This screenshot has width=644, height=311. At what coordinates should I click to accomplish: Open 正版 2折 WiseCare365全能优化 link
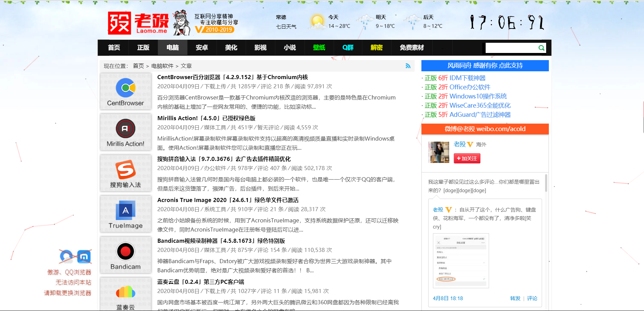pos(468,106)
